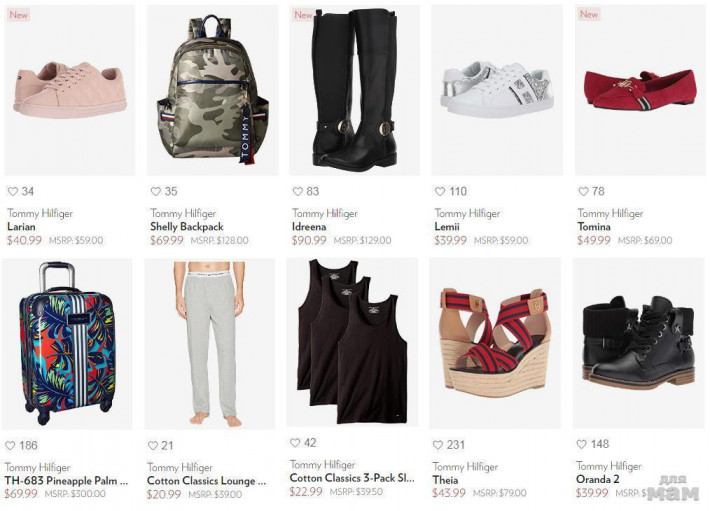Tap the heart icon next to 110 likes
Image resolution: width=710 pixels, height=511 pixels.
click(x=440, y=191)
